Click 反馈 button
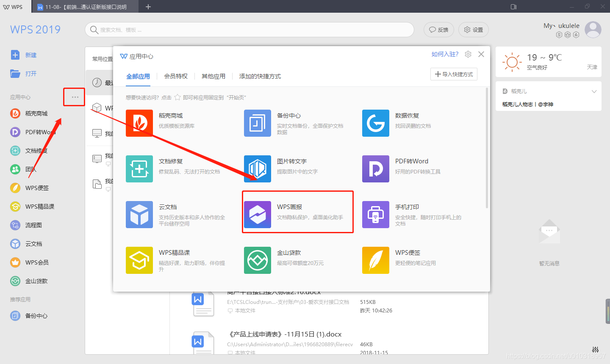610x364 pixels. [439, 30]
